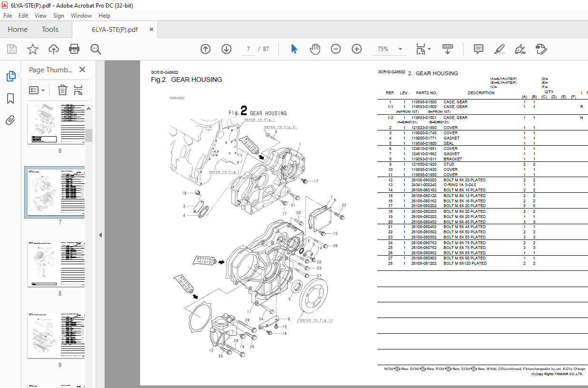Choose the arrow Selection tool

(x=294, y=49)
